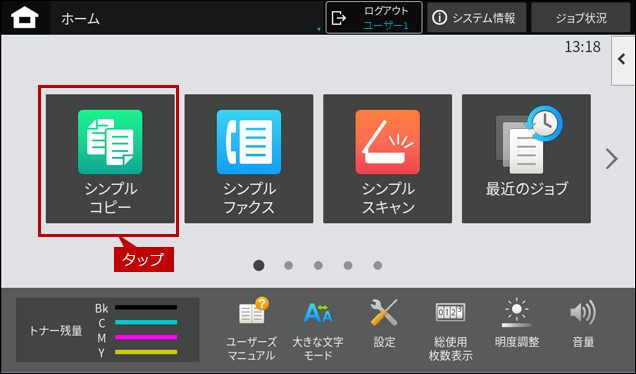Image resolution: width=636 pixels, height=374 pixels.
Task: Tap the M magenta toner bar
Action: coord(146,337)
